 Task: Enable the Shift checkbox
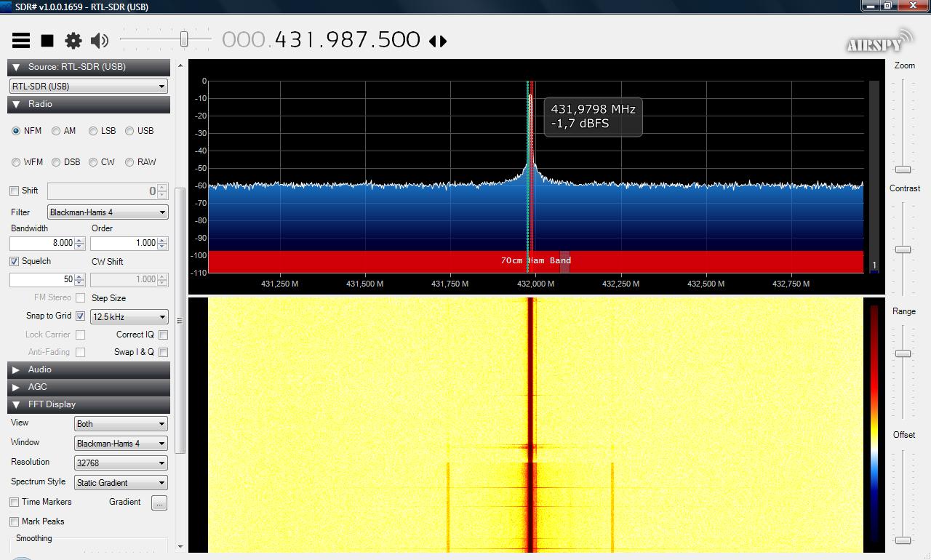pyautogui.click(x=15, y=191)
